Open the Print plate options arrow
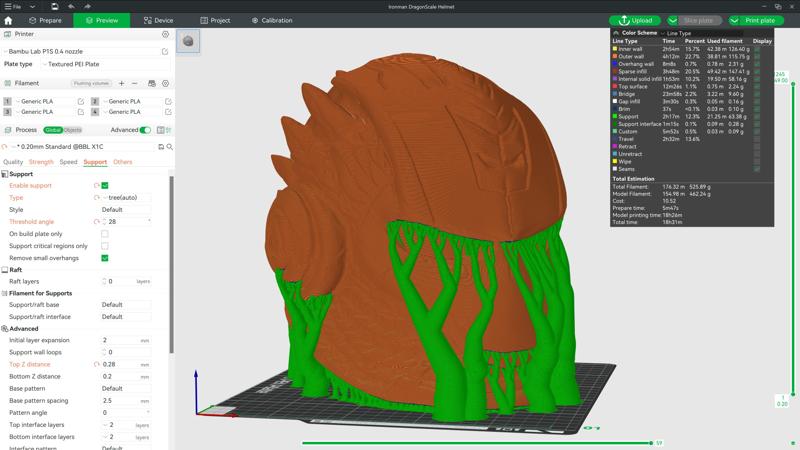This screenshot has height=450, width=800. click(734, 20)
